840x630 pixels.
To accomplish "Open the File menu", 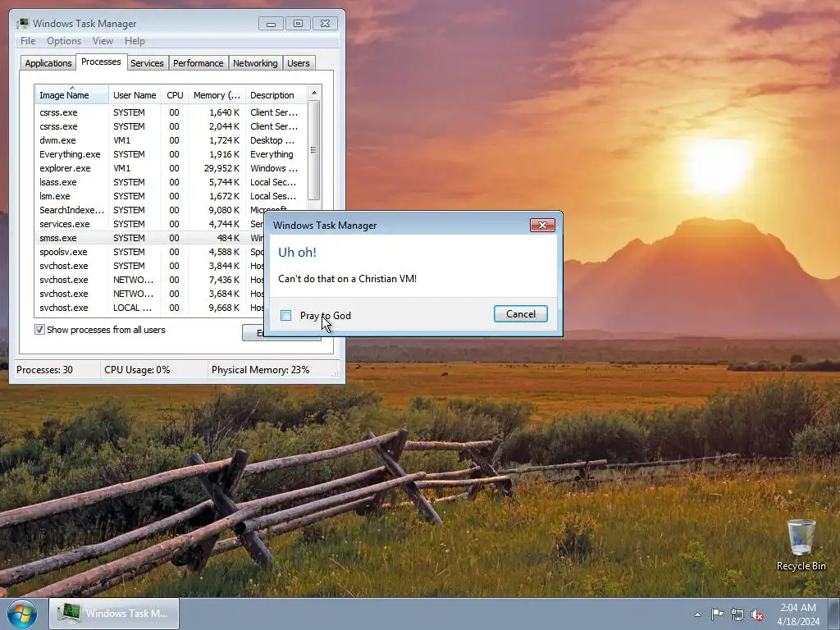I will point(28,41).
